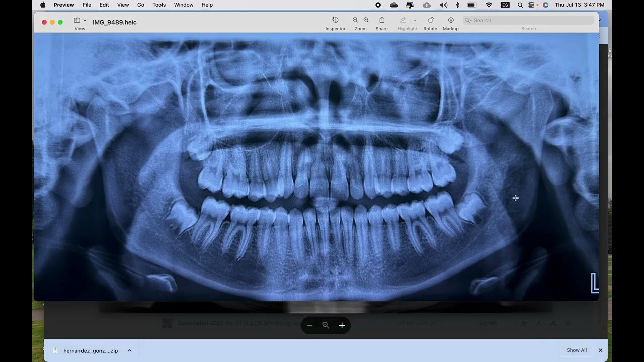
Task: Toggle the sidebar View button
Action: click(77, 20)
